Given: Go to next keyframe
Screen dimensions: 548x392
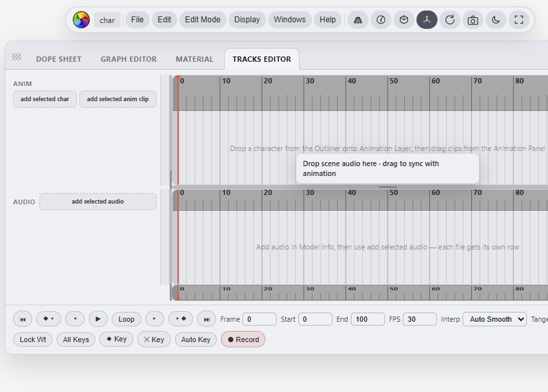Looking at the screenshot, I should tap(181, 318).
